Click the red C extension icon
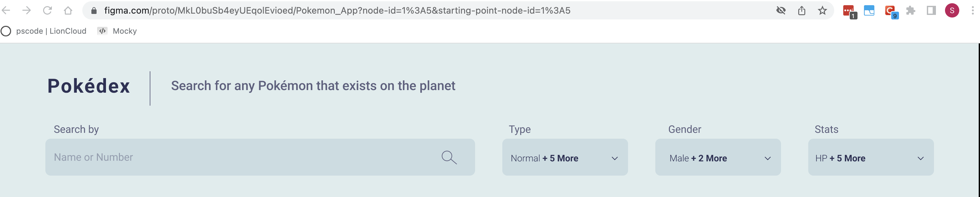 [x=890, y=11]
